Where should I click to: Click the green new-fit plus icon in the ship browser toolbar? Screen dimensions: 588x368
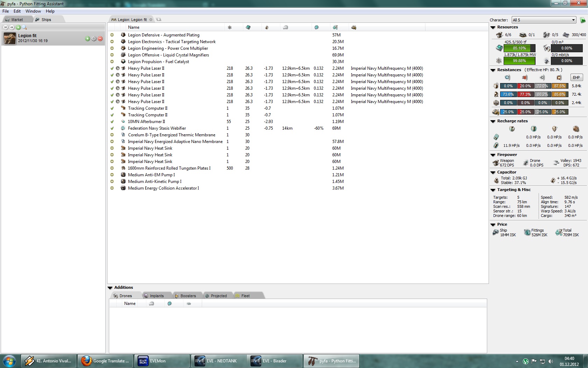18,27
